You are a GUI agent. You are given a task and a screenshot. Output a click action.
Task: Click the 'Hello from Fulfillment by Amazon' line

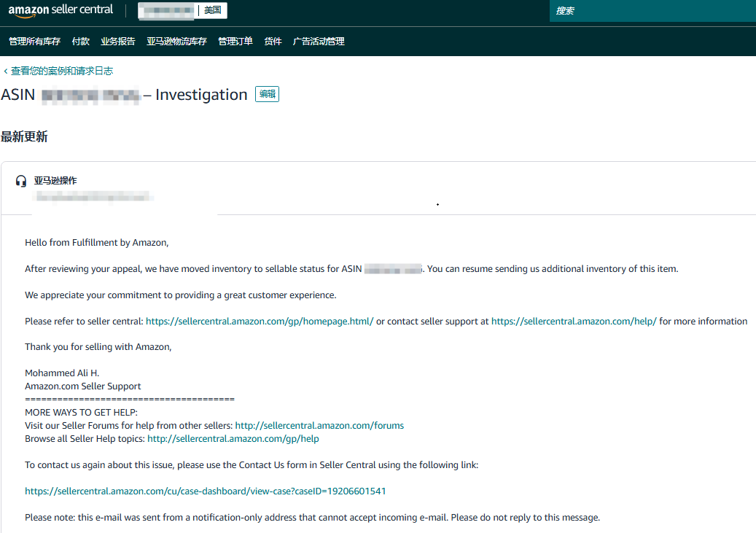point(96,243)
